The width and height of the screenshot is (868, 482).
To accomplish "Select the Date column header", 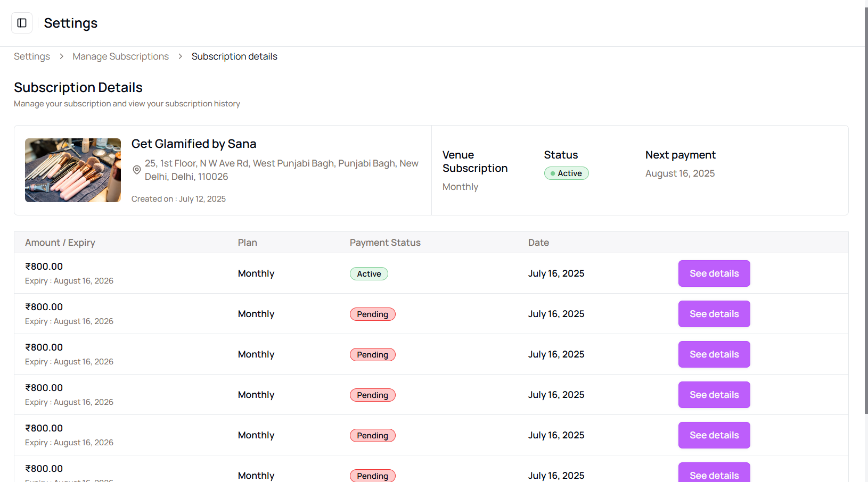I will point(538,243).
